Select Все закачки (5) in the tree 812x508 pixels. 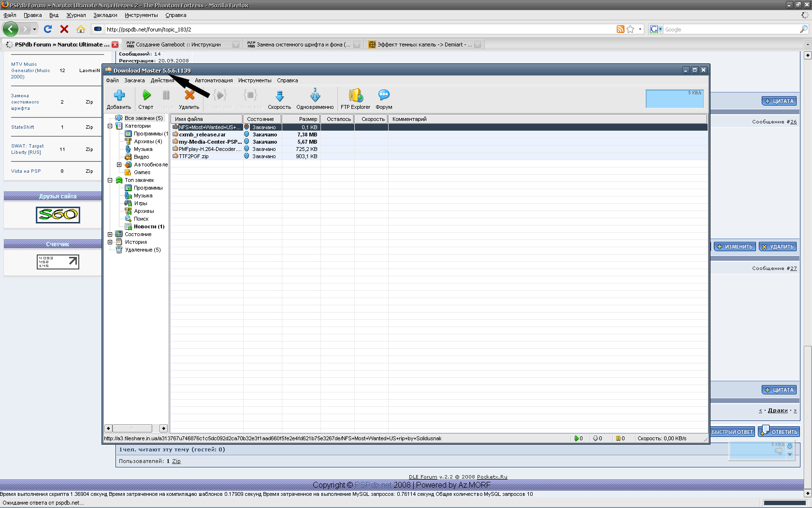(x=144, y=118)
